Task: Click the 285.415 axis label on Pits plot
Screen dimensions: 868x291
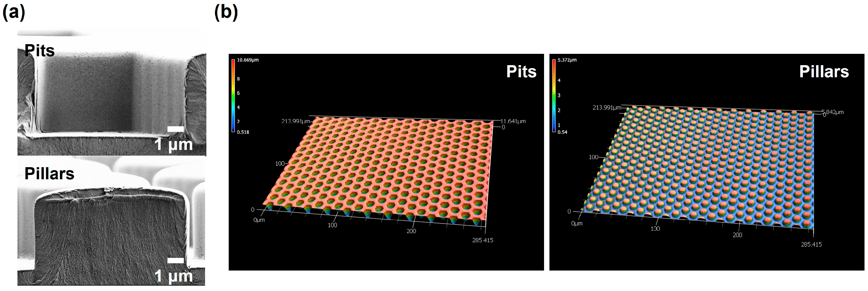Action: [x=482, y=240]
